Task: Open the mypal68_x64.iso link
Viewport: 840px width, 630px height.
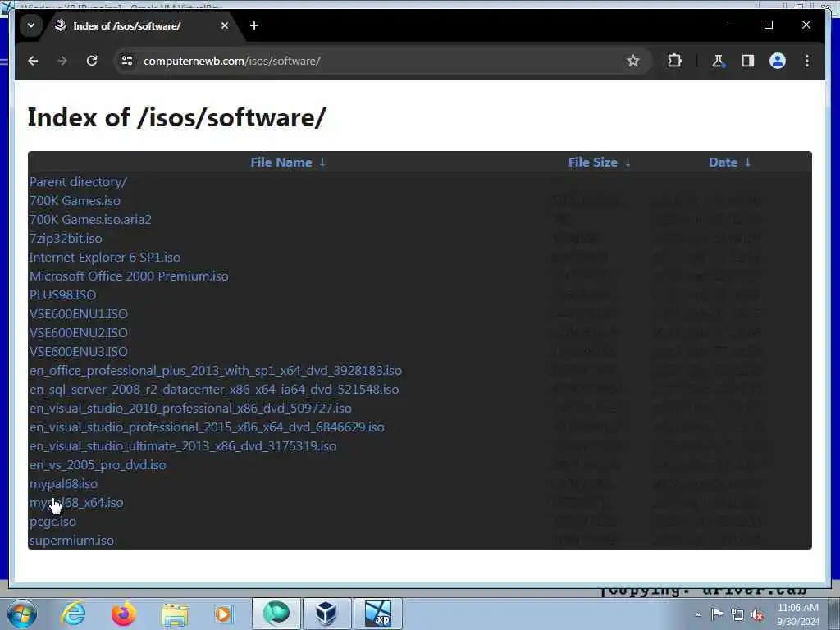Action: click(x=76, y=503)
